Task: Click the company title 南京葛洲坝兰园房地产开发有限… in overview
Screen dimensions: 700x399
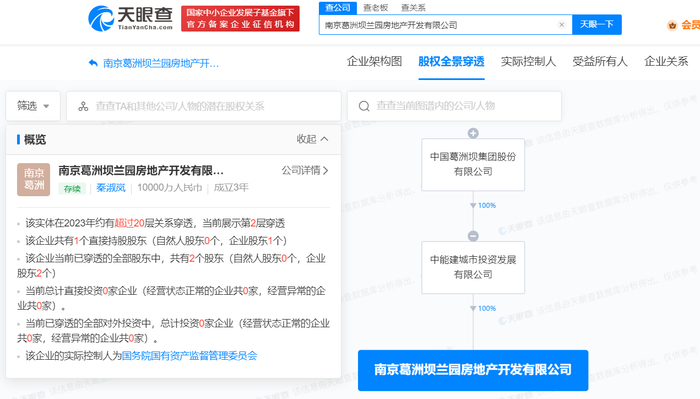Action: 141,170
